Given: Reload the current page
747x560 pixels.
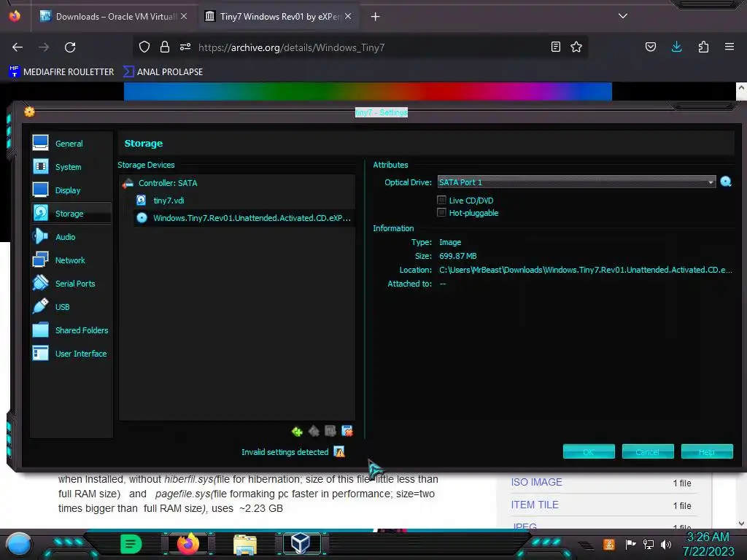Looking at the screenshot, I should point(70,47).
